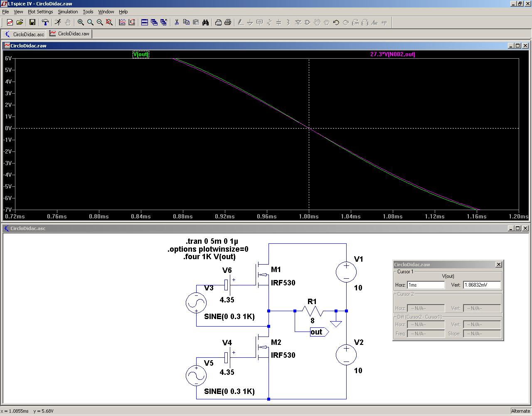Click the Cursor 1 Horz input field

click(426, 285)
